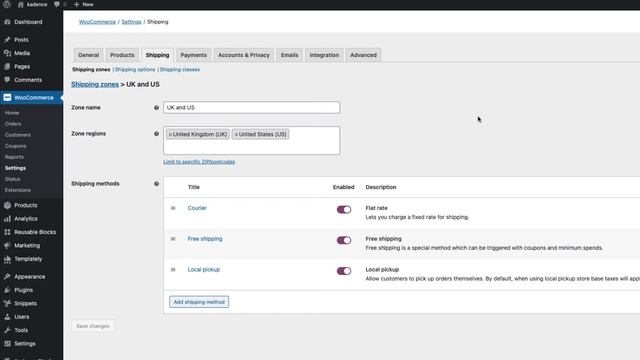Open the Accounts & Privacy tab

[244, 55]
